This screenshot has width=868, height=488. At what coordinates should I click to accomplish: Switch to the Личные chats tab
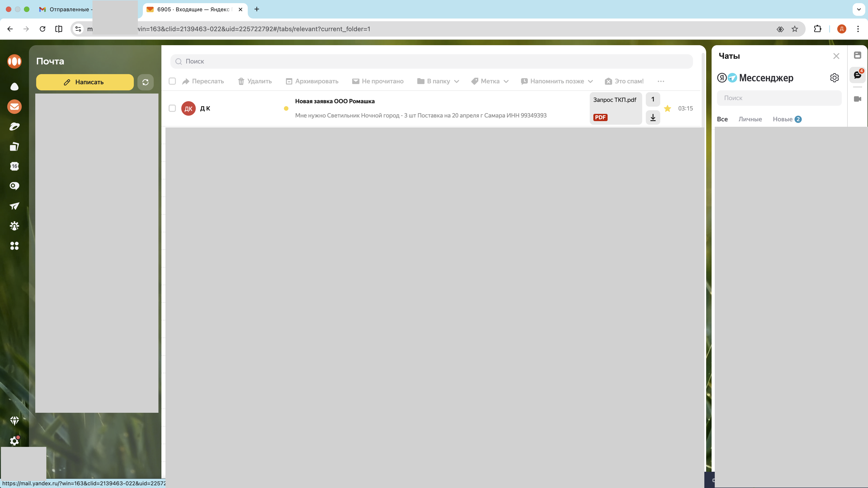click(x=750, y=119)
